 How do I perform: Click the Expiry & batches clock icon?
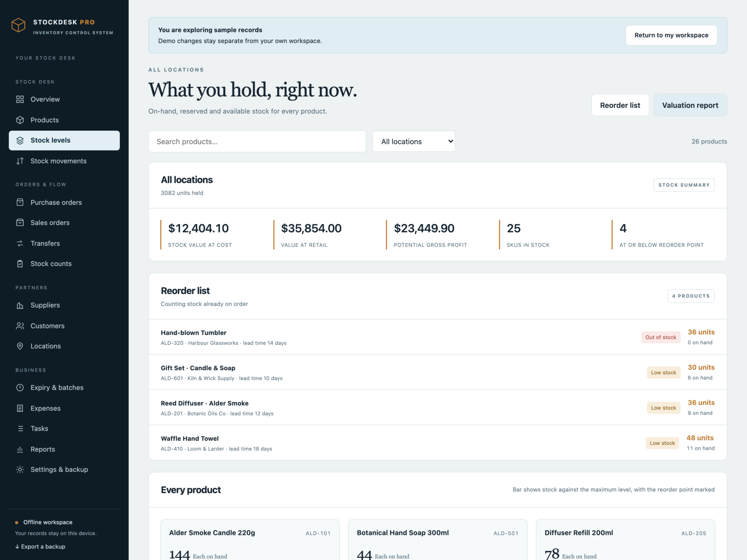pos(20,388)
